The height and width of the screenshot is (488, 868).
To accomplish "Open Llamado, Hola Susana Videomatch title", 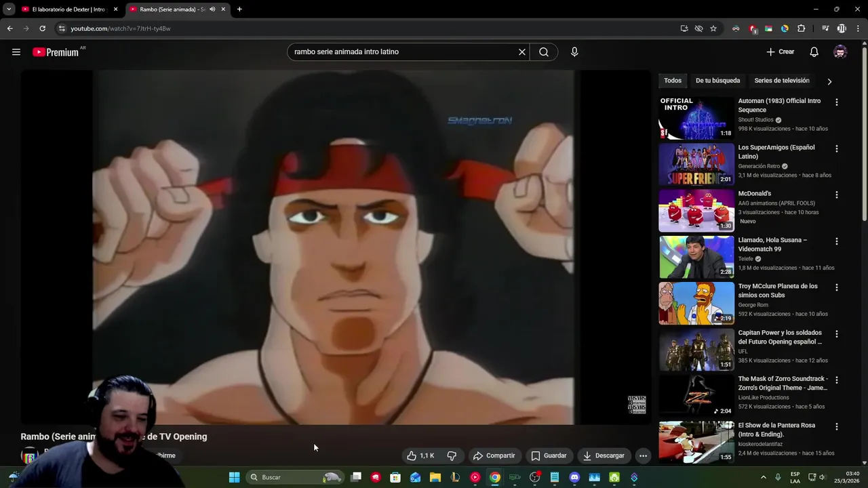I will 772,244.
